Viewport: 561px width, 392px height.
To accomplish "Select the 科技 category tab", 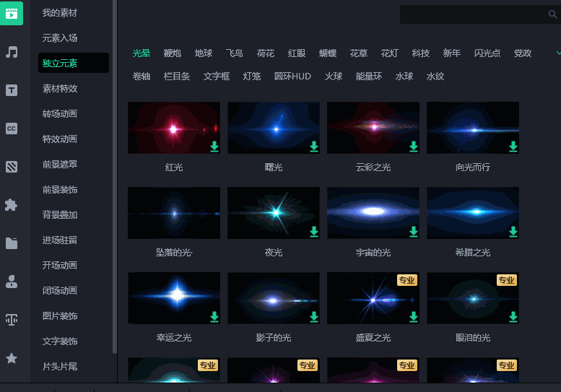I will coord(421,53).
